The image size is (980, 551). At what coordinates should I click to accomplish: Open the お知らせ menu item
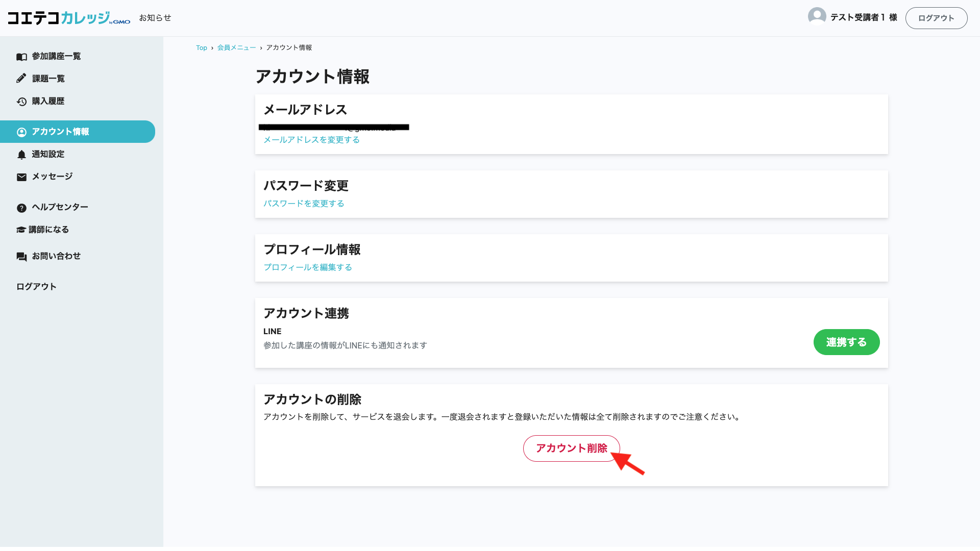coord(155,17)
